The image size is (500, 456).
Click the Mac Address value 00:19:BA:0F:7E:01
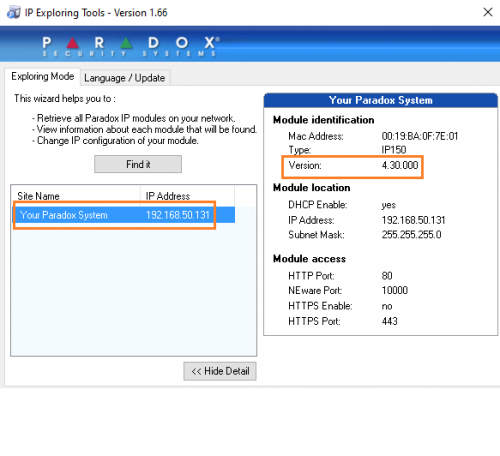420,136
